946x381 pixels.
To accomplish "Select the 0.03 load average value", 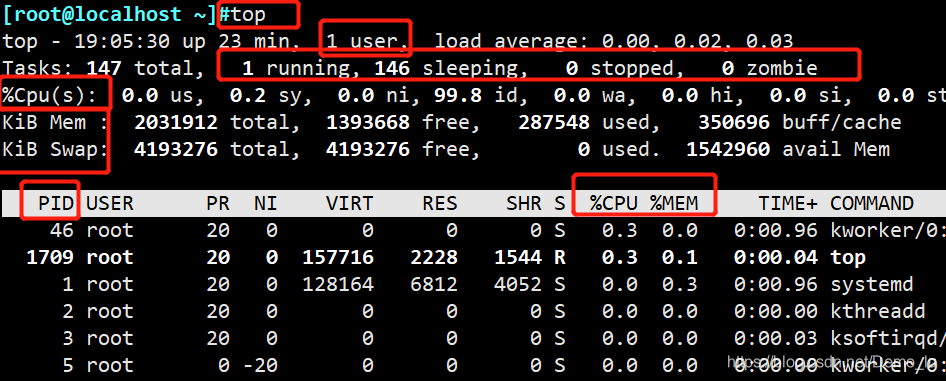I will pos(769,42).
